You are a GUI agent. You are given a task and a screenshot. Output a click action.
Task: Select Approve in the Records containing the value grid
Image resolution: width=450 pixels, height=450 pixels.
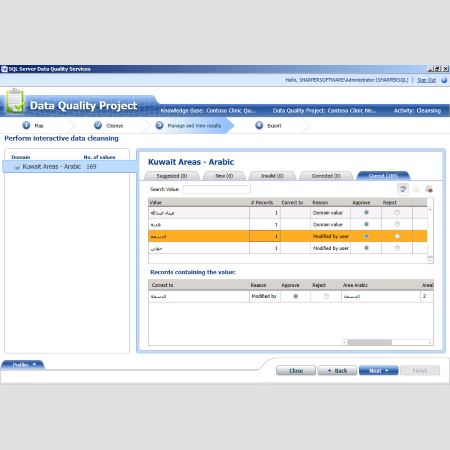point(295,296)
